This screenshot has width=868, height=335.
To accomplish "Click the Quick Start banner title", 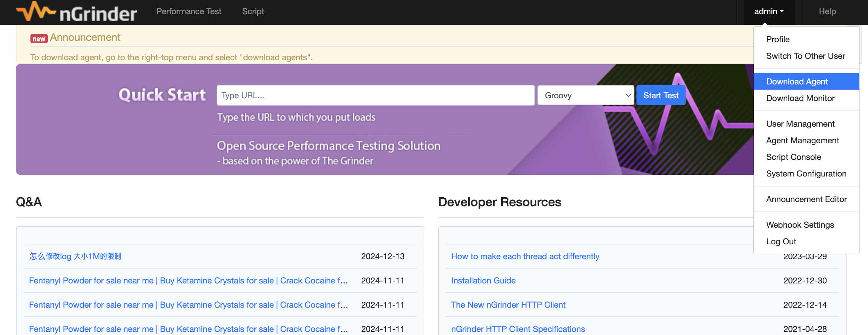I will (x=162, y=95).
